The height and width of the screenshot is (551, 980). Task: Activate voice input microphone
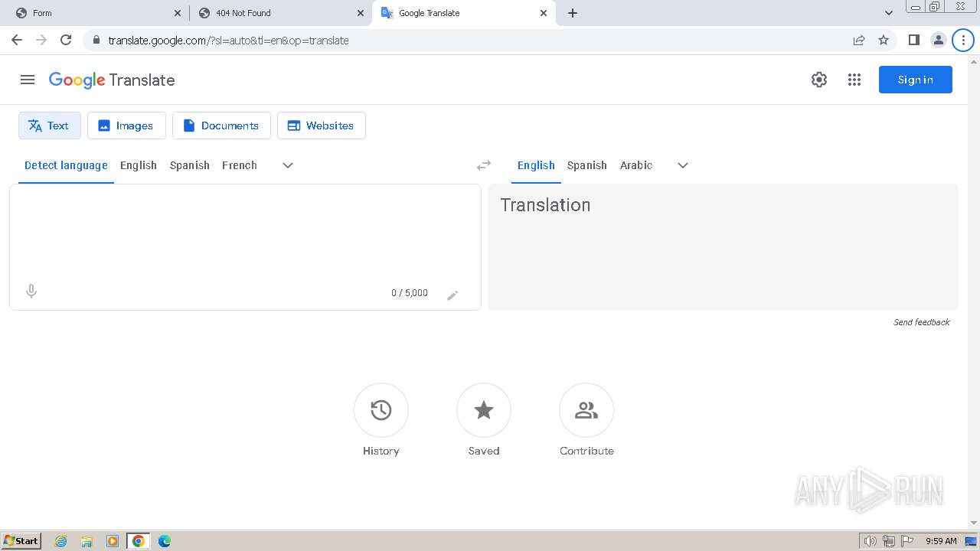point(31,292)
